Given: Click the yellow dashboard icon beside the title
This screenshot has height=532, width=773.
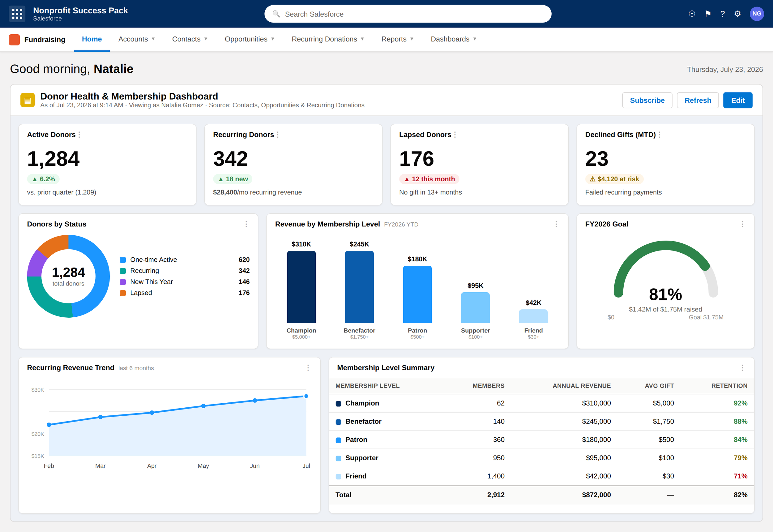Looking at the screenshot, I should pos(27,100).
